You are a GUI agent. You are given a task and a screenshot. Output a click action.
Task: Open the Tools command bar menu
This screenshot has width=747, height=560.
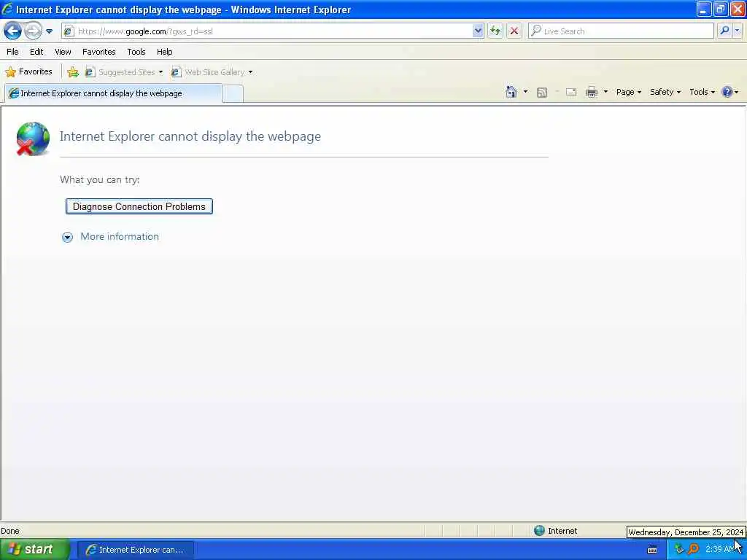point(703,92)
